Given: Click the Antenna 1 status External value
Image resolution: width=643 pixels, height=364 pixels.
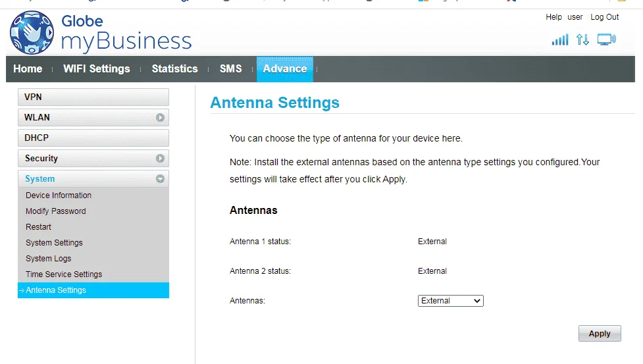Looking at the screenshot, I should click(x=432, y=242).
